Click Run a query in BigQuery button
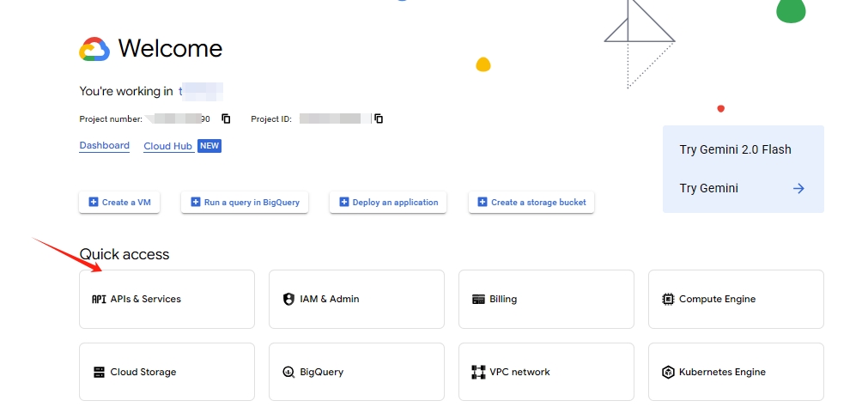Image resolution: width=868 pixels, height=419 pixels. pos(245,202)
